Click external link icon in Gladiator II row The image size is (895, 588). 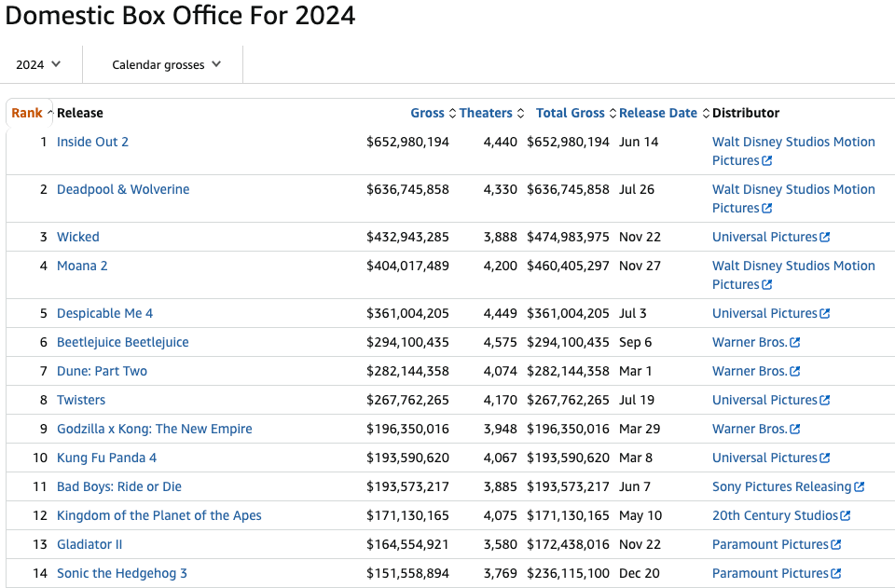pos(836,545)
